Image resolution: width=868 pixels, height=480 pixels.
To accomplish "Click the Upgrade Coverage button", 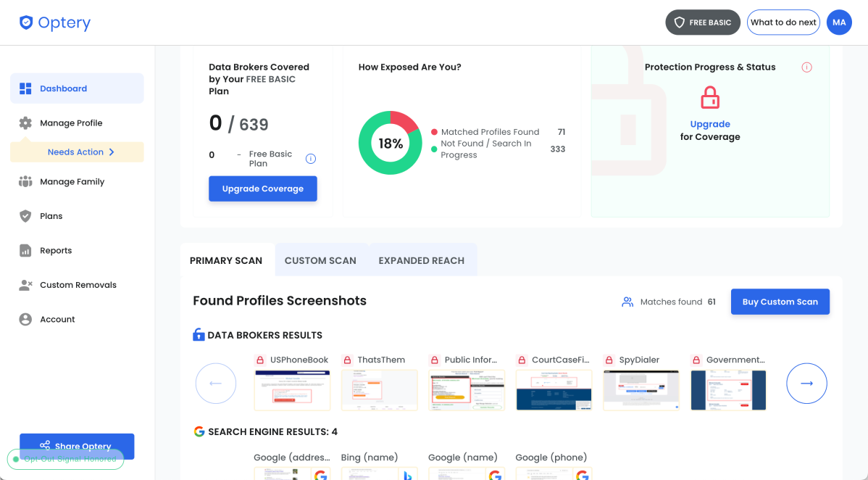I will (263, 189).
